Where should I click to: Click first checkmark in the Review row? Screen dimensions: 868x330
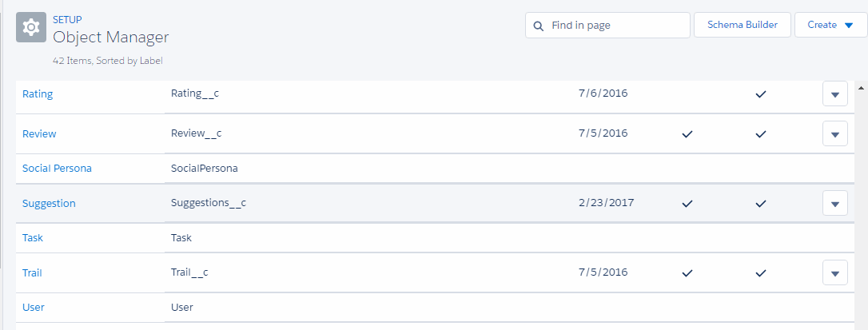686,133
